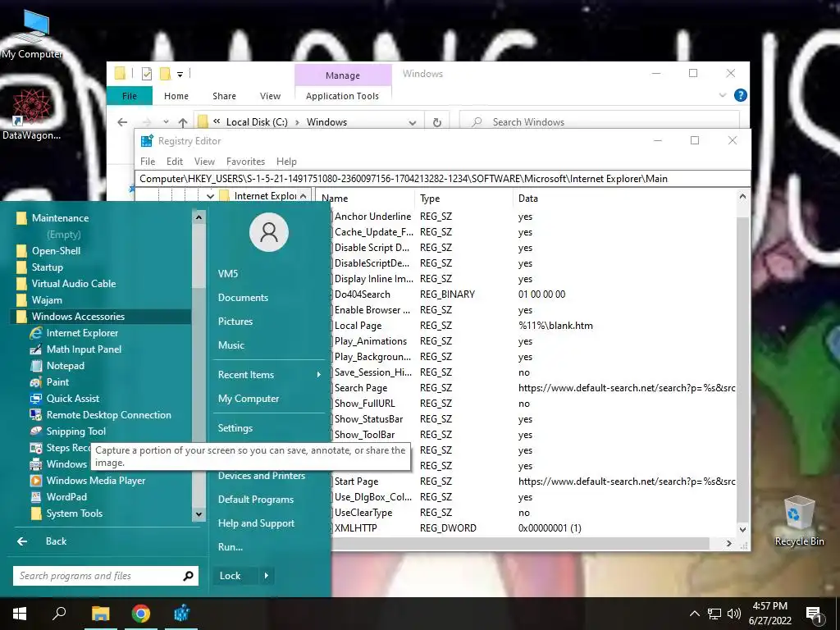
Task: Collapse the Internet Explorer registry tree node
Action: point(210,196)
